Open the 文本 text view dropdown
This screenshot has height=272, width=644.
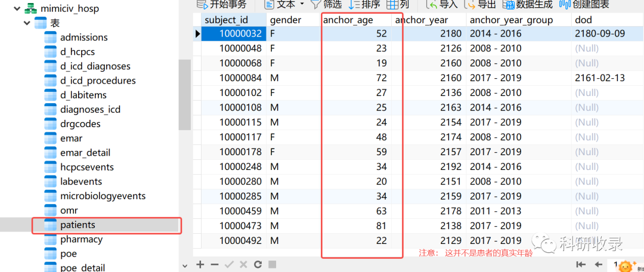click(284, 5)
